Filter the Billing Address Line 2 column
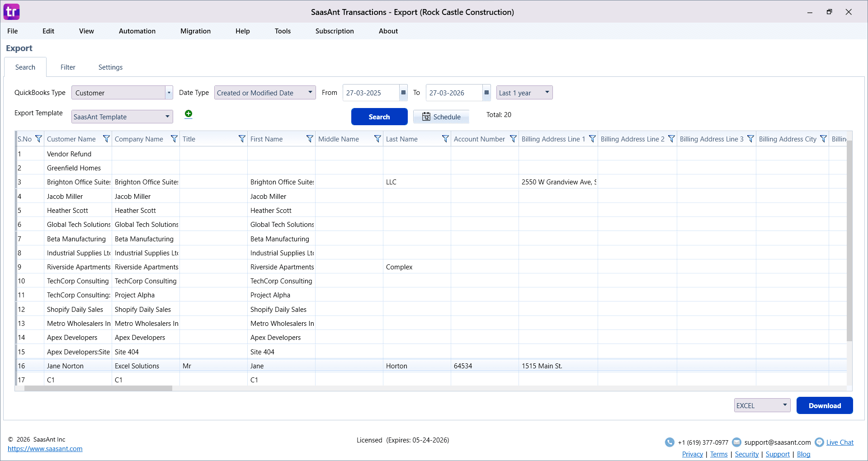Viewport: 868px width, 461px height. pyautogui.click(x=671, y=139)
